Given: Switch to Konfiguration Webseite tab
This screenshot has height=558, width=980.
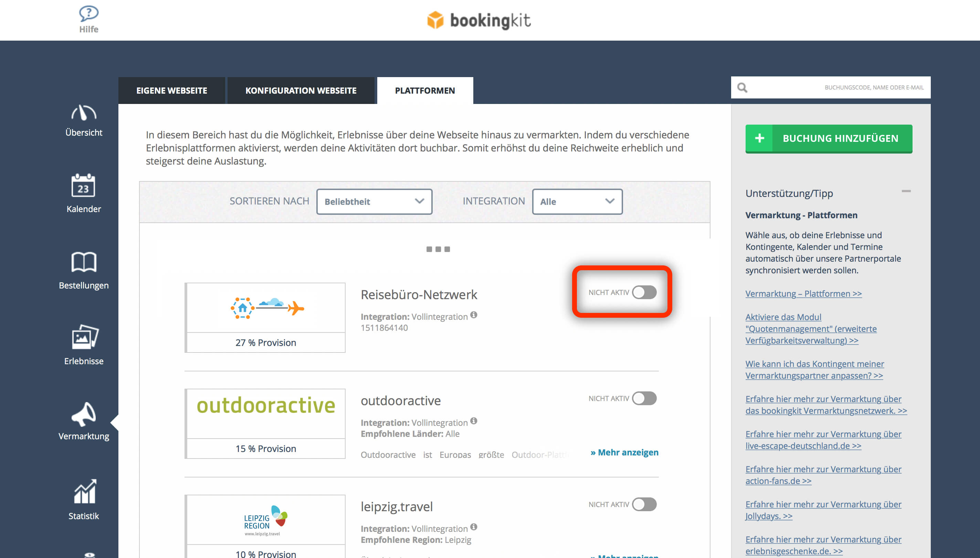Looking at the screenshot, I should point(301,91).
